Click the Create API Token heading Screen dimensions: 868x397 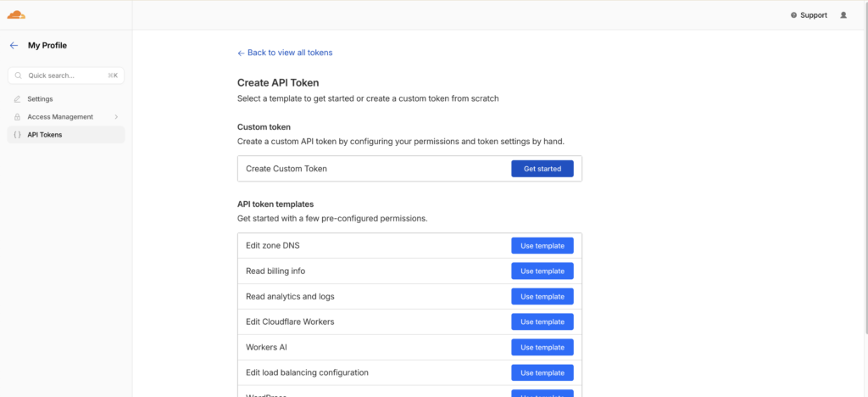coord(278,83)
